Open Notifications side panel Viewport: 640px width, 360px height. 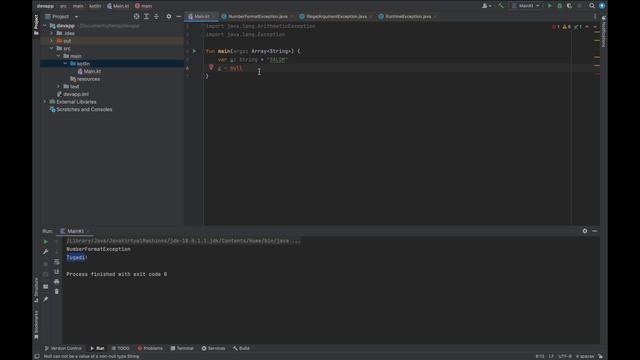(x=604, y=31)
